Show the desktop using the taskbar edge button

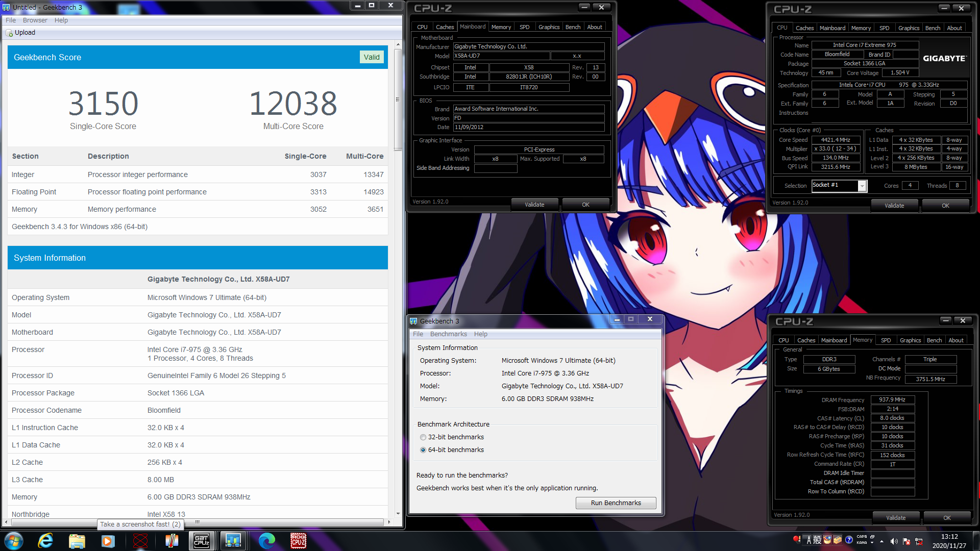pos(976,541)
